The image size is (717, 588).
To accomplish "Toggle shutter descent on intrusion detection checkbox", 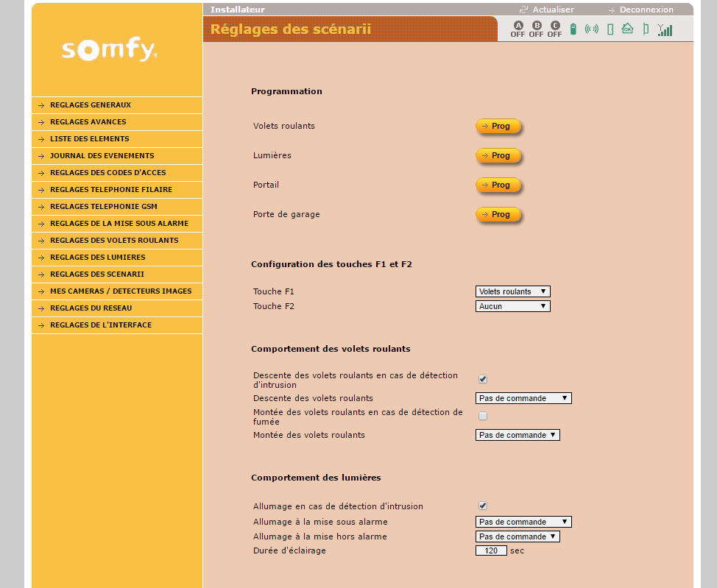I will pyautogui.click(x=483, y=379).
